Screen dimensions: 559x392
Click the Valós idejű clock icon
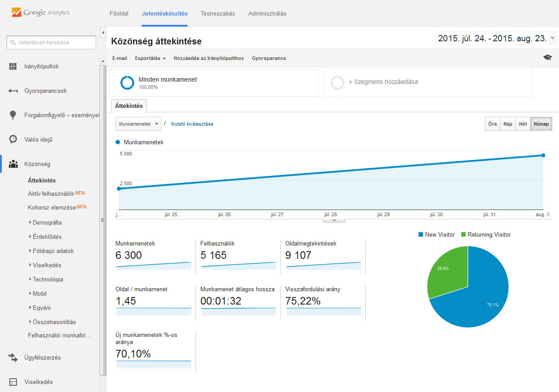[x=13, y=139]
